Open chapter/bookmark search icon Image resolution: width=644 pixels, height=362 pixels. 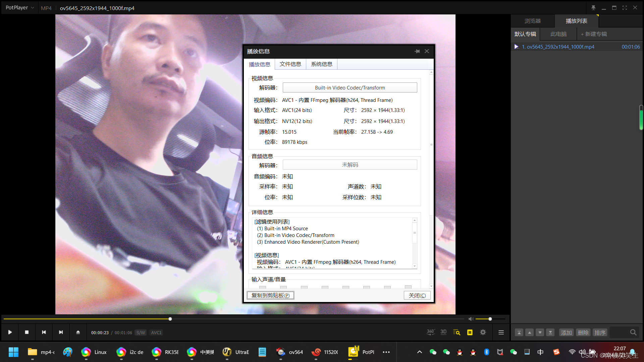[457, 332]
